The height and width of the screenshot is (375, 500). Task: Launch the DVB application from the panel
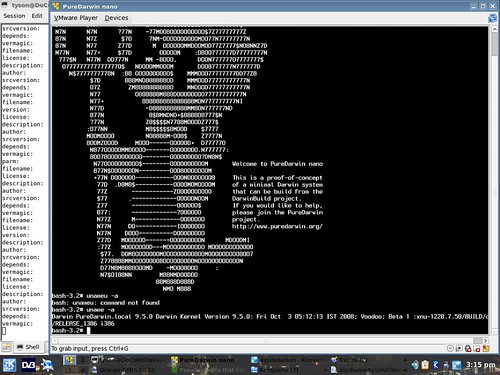29,365
